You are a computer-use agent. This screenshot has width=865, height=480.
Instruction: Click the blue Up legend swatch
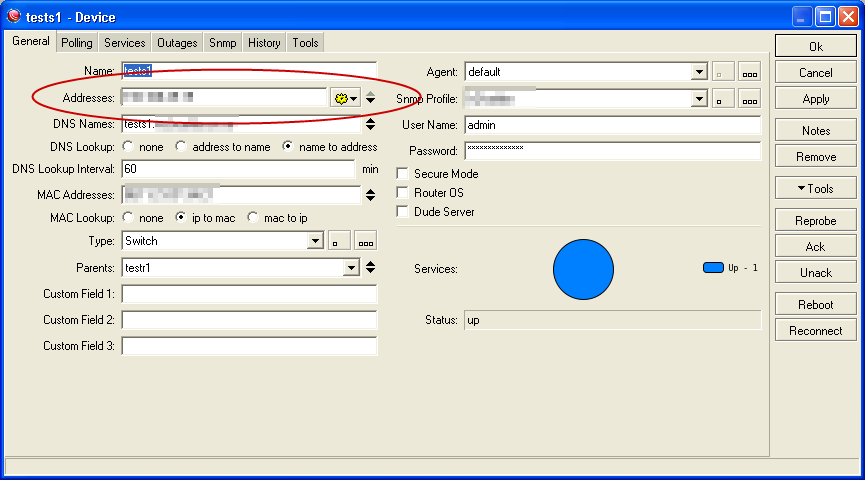pos(713,268)
